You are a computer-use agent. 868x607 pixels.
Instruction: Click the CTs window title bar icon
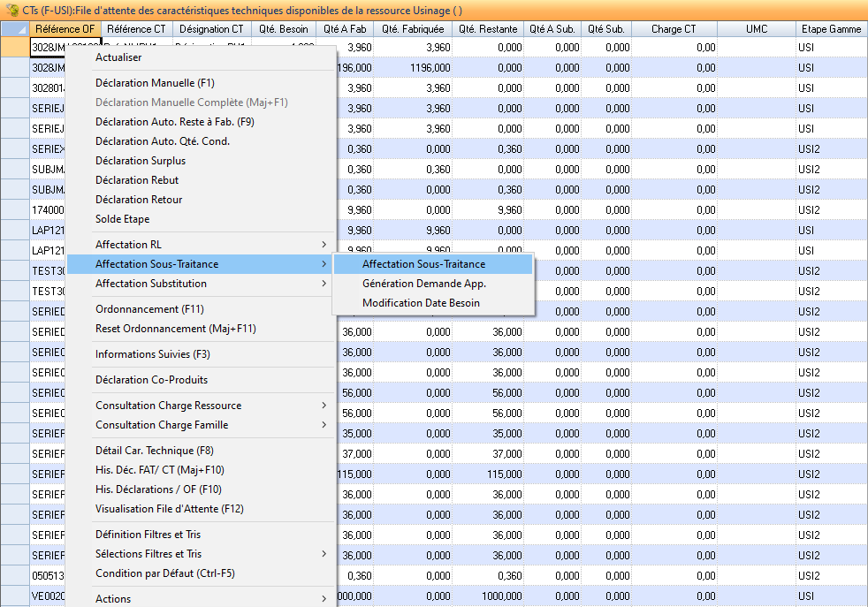tap(11, 9)
